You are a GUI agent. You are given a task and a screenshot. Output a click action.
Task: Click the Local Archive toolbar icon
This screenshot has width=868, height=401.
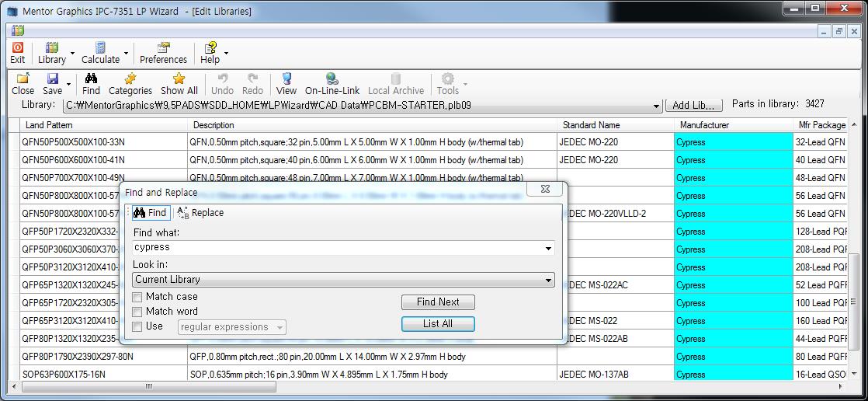396,78
